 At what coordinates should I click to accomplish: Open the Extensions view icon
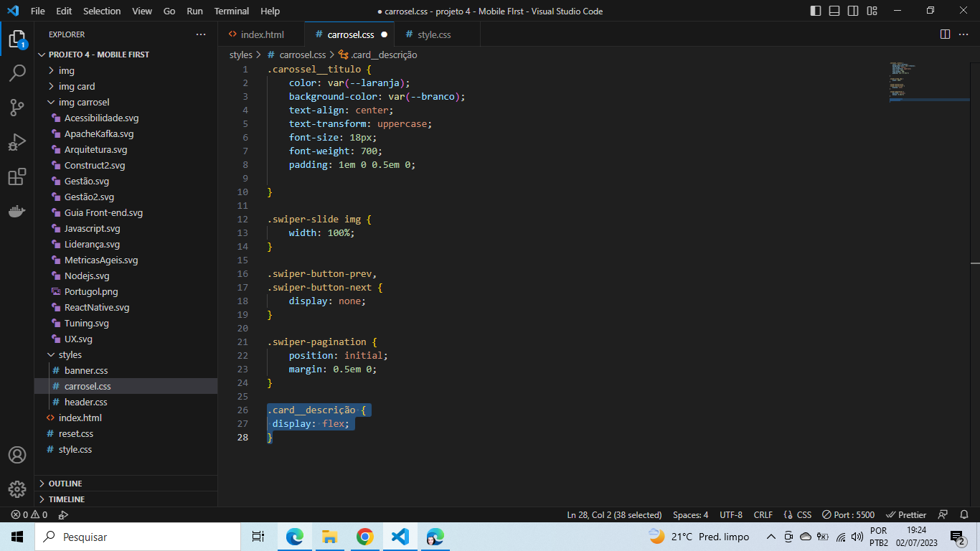coord(17,176)
